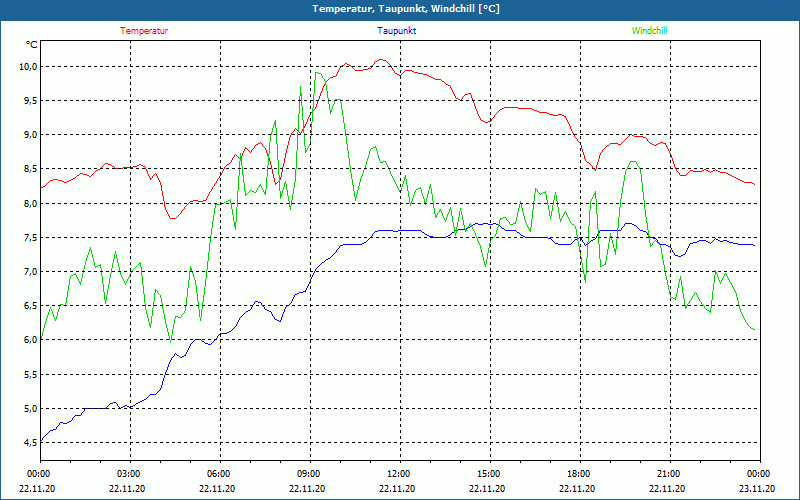Click the 9,5 y-axis value
This screenshot has width=800, height=500.
pyautogui.click(x=30, y=101)
